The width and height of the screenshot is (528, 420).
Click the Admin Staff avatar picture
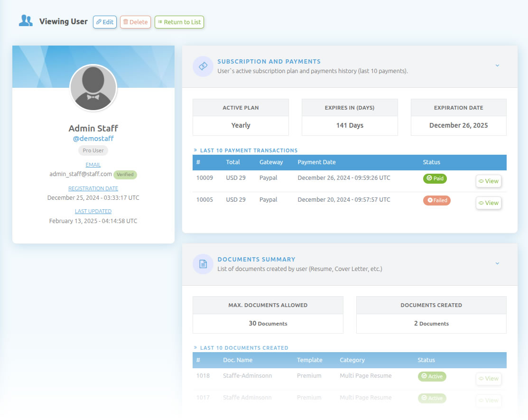click(93, 88)
